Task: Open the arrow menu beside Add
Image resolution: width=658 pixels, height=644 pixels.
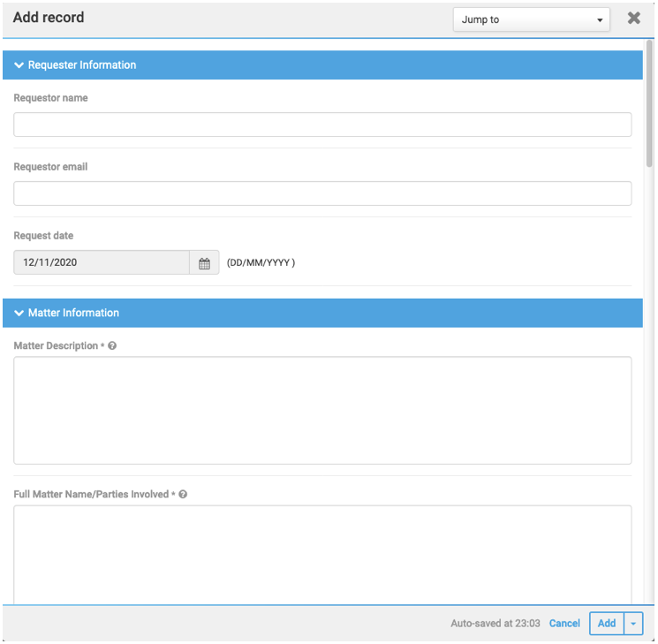Action: 633,625
